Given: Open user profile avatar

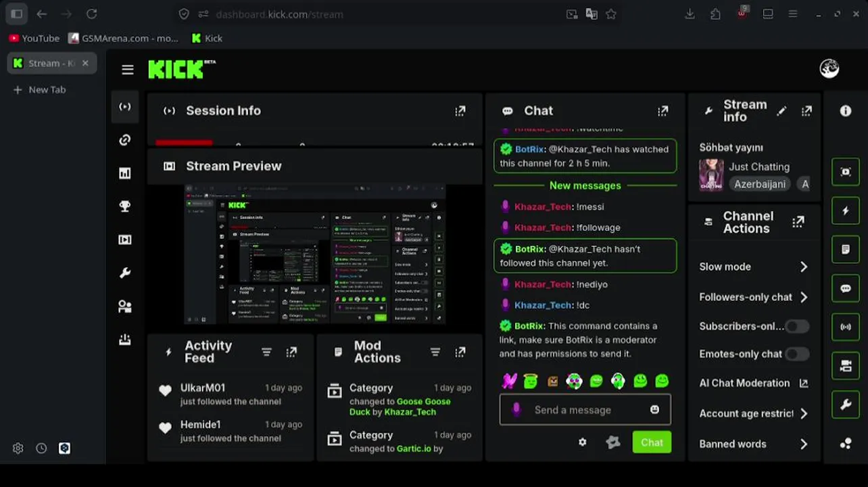Looking at the screenshot, I should [829, 68].
